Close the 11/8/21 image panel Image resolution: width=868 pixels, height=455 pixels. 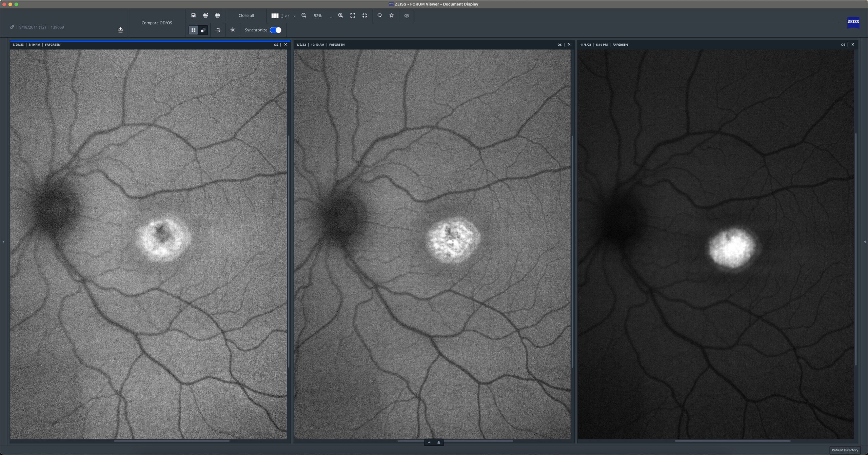[x=853, y=44]
